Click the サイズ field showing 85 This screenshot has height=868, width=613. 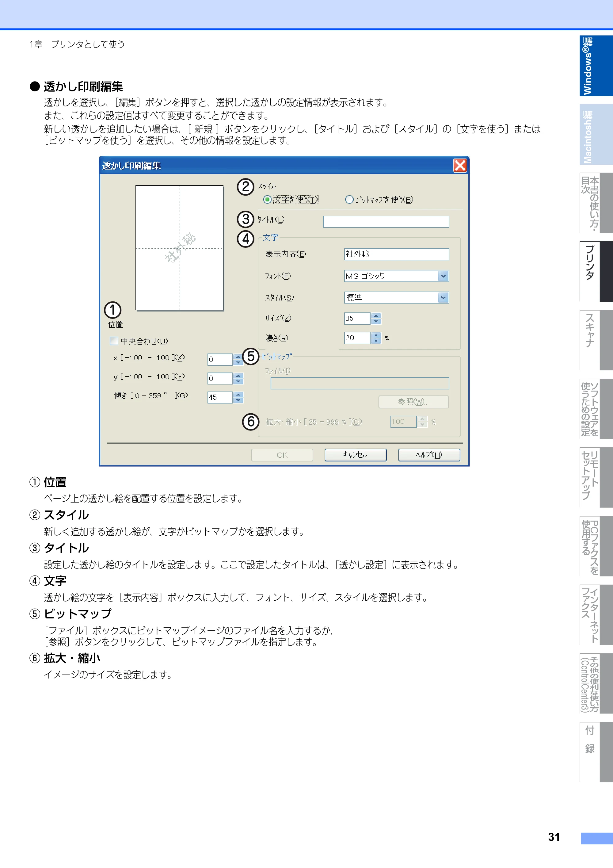pyautogui.click(x=357, y=318)
